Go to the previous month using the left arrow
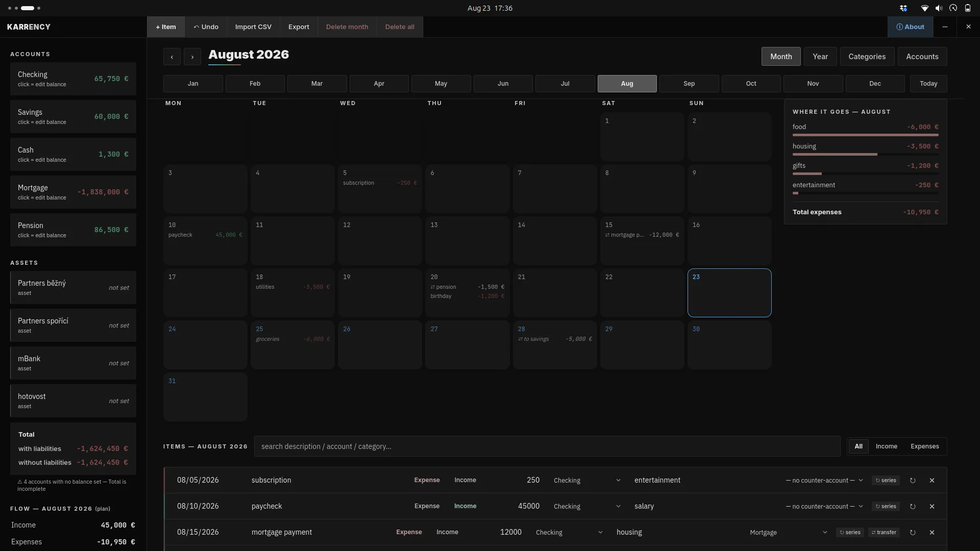The width and height of the screenshot is (980, 551). coord(172,57)
